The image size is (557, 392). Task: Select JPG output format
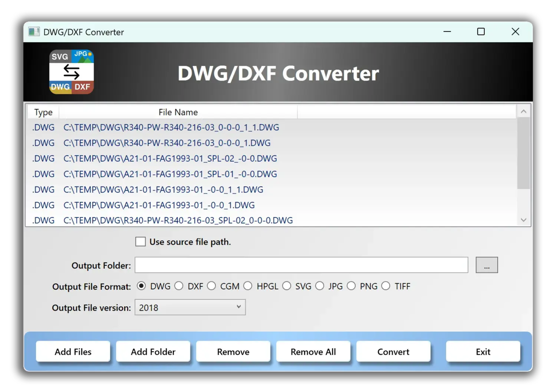pyautogui.click(x=320, y=286)
